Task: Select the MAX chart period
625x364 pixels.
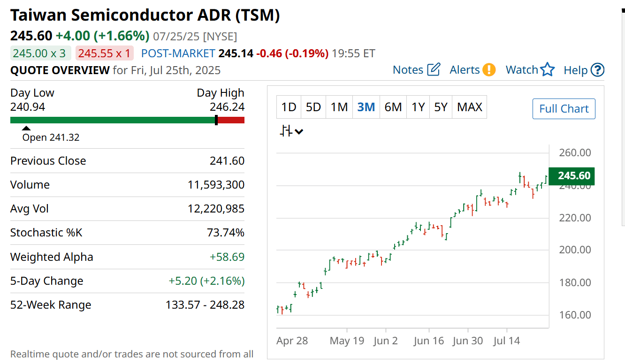Action: tap(470, 107)
